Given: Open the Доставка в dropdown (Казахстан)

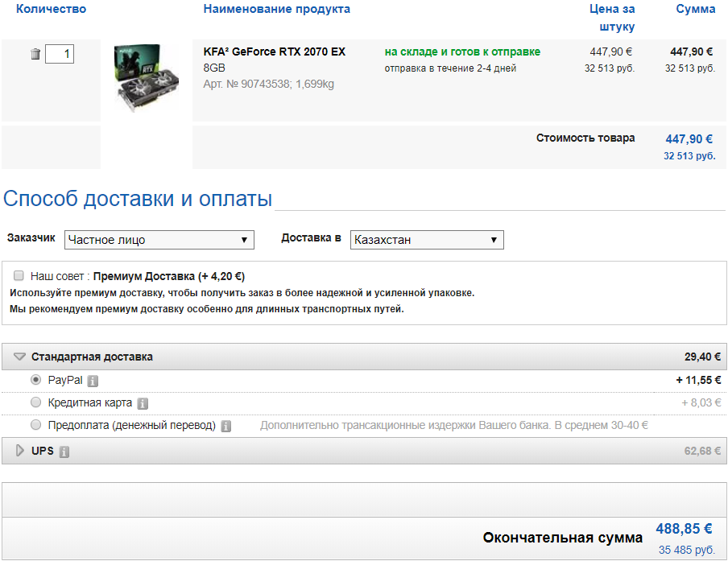Looking at the screenshot, I should [x=427, y=240].
